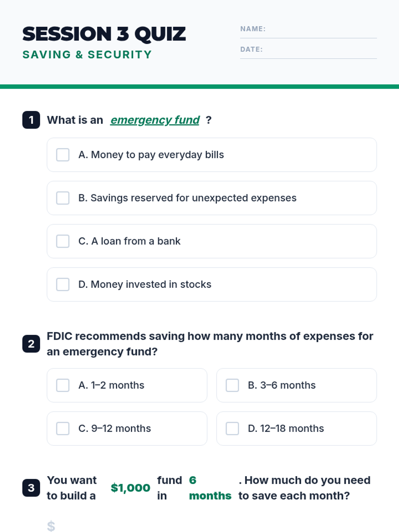
Task: Select checkbox C. A loan from a bank
Action: (63, 241)
